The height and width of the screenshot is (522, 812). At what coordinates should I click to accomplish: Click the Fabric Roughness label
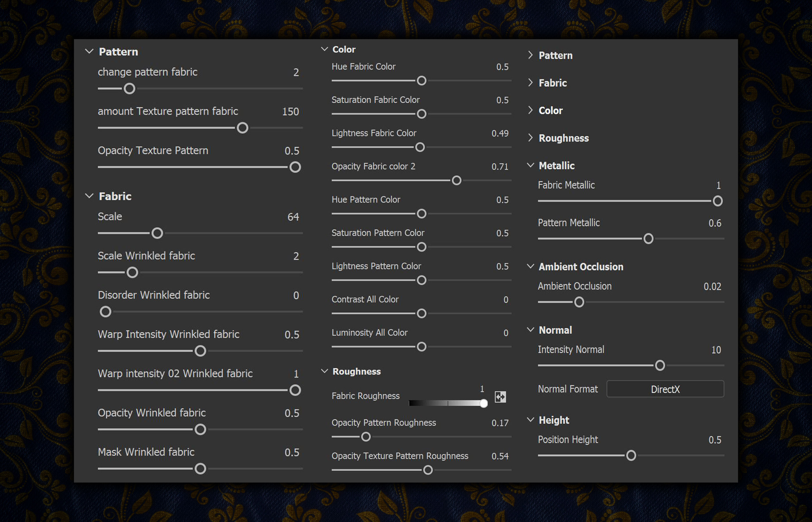[x=365, y=396]
